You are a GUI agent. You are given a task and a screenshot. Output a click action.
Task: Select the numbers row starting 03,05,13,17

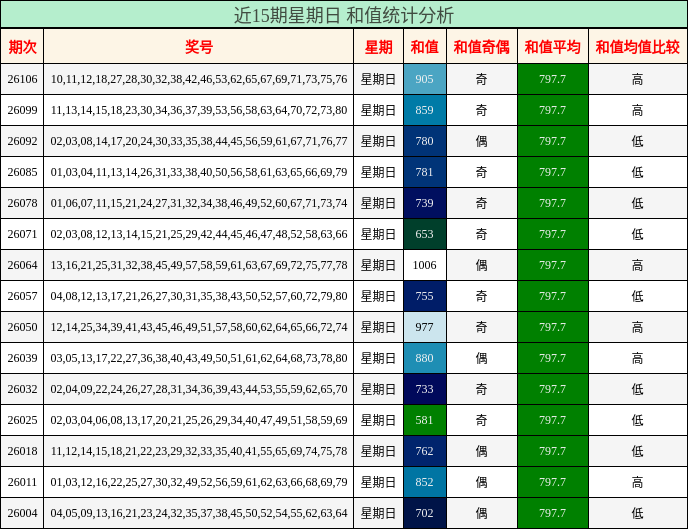(x=199, y=358)
